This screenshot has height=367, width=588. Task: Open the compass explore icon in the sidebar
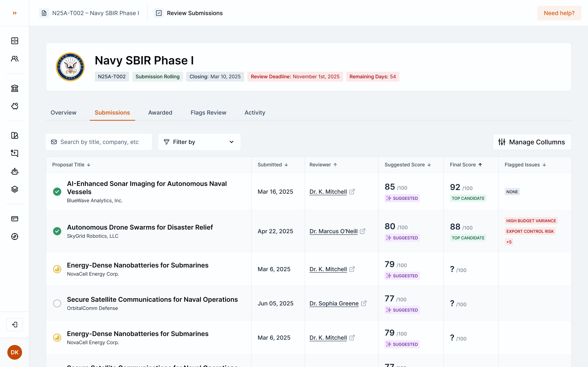pyautogui.click(x=14, y=237)
